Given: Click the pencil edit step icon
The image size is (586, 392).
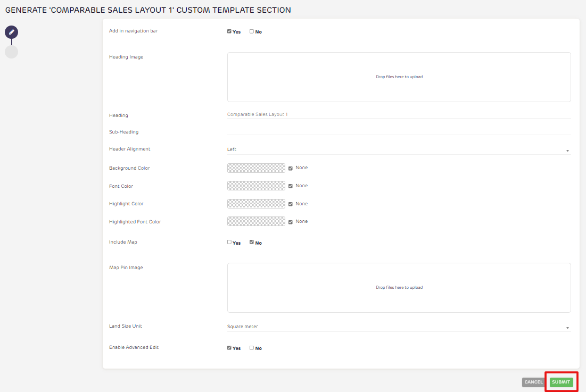Looking at the screenshot, I should pyautogui.click(x=11, y=32).
